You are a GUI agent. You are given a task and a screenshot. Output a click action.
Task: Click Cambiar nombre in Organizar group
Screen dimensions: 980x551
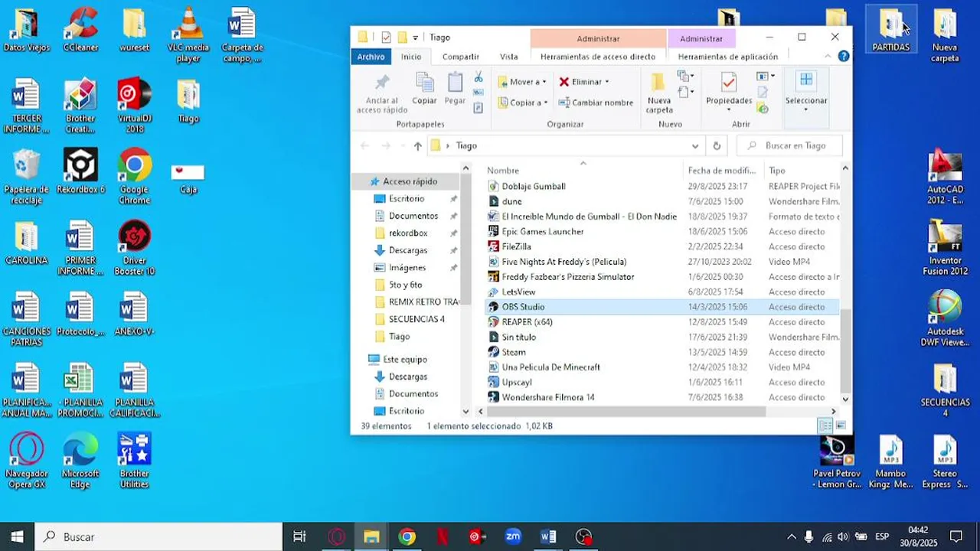595,103
